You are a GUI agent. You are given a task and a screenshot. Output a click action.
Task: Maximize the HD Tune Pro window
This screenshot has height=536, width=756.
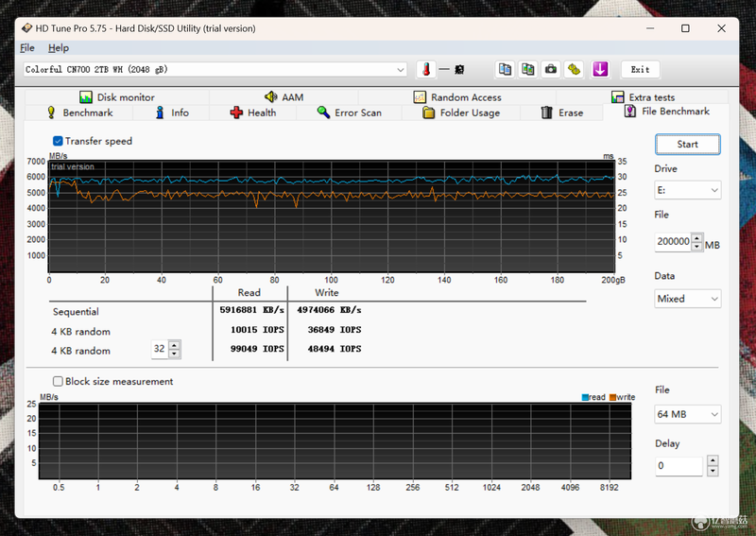685,28
